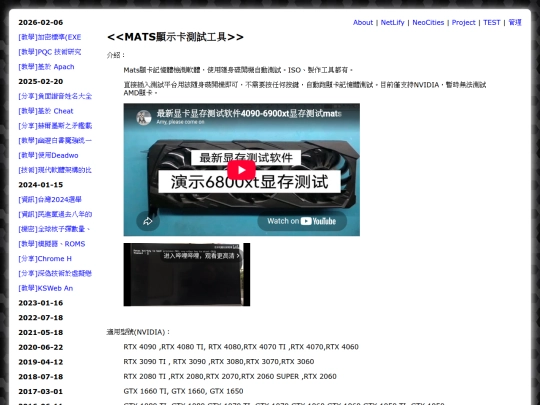Open the About link

click(x=363, y=22)
